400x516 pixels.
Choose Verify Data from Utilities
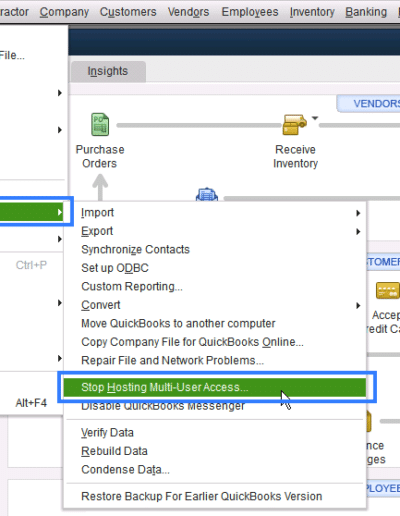[107, 433]
